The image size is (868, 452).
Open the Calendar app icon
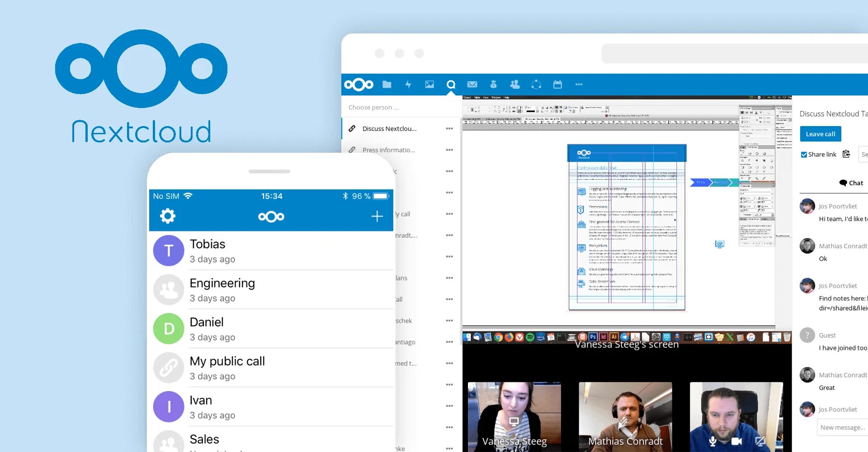point(557,84)
